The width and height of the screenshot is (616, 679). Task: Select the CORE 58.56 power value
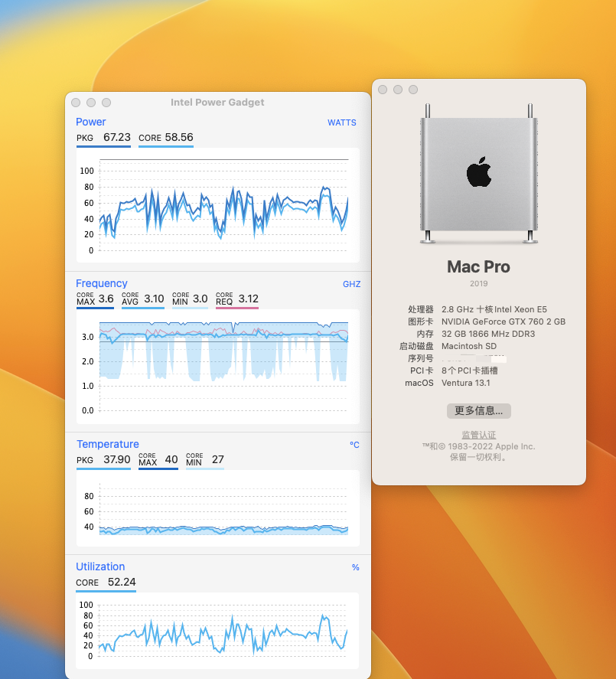[166, 138]
